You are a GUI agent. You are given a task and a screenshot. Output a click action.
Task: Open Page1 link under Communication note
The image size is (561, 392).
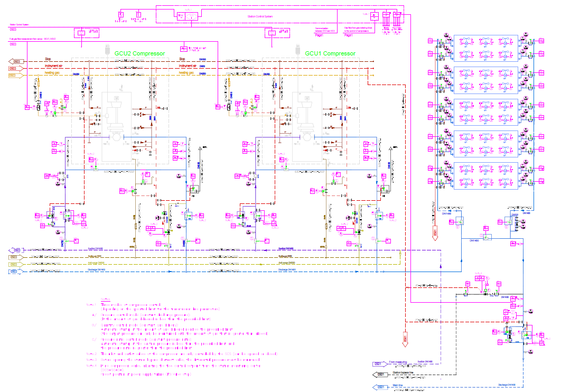(319, 35)
